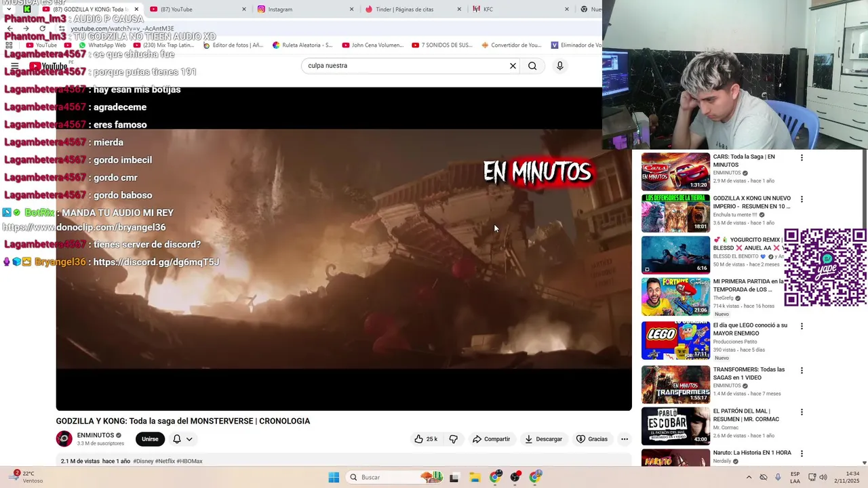
Task: Open the Chrome tab search dropdown
Action: (x=9, y=9)
